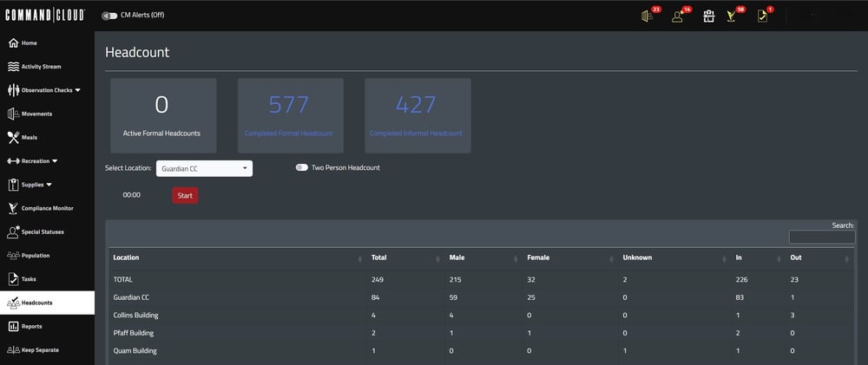The width and height of the screenshot is (868, 365).
Task: Open special status icon with 14 badge
Action: pyautogui.click(x=678, y=16)
